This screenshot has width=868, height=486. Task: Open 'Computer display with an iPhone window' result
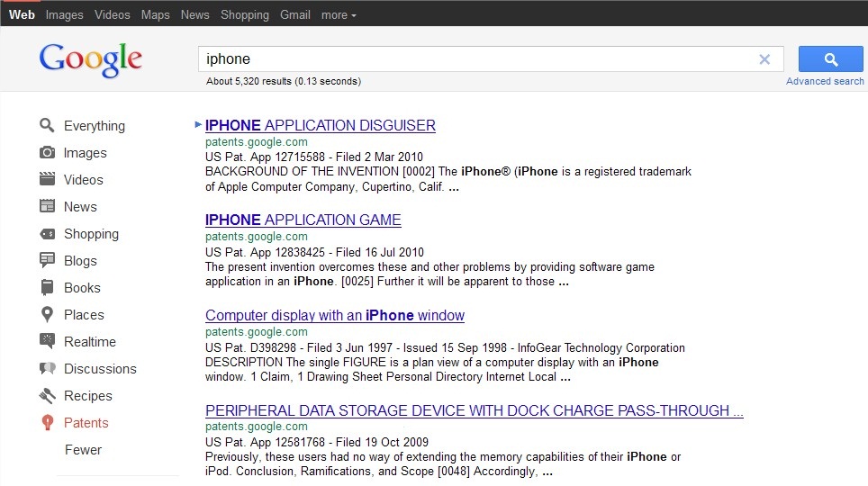pyautogui.click(x=334, y=316)
